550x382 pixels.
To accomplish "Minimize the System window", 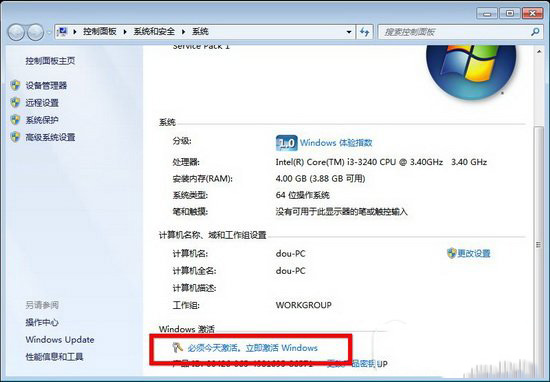I will click(x=487, y=13).
